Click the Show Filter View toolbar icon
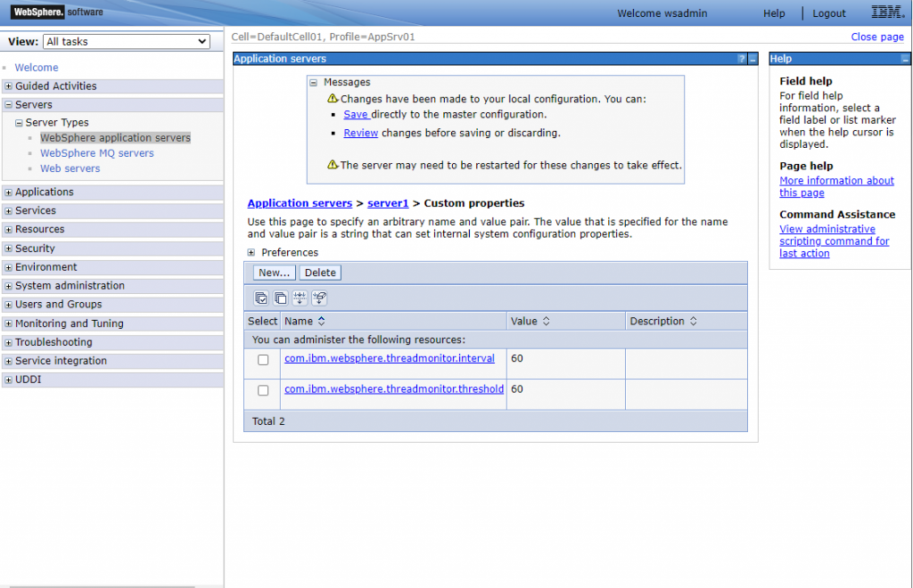913x588 pixels. tap(300, 298)
